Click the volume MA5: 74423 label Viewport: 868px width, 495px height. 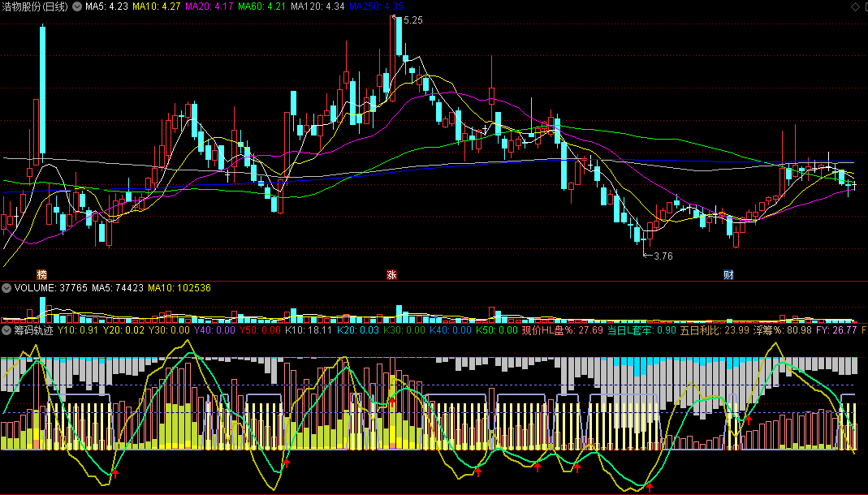(x=118, y=288)
